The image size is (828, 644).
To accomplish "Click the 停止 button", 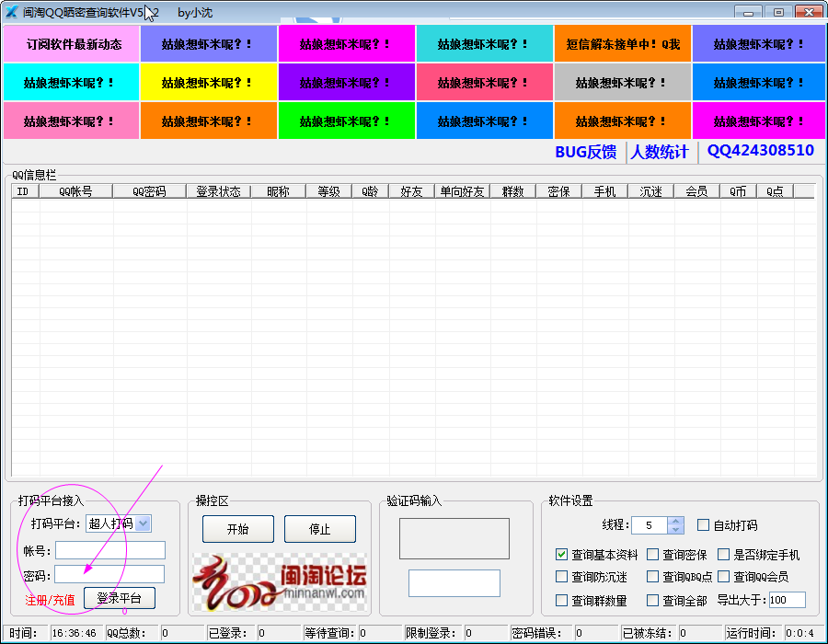I will (320, 529).
